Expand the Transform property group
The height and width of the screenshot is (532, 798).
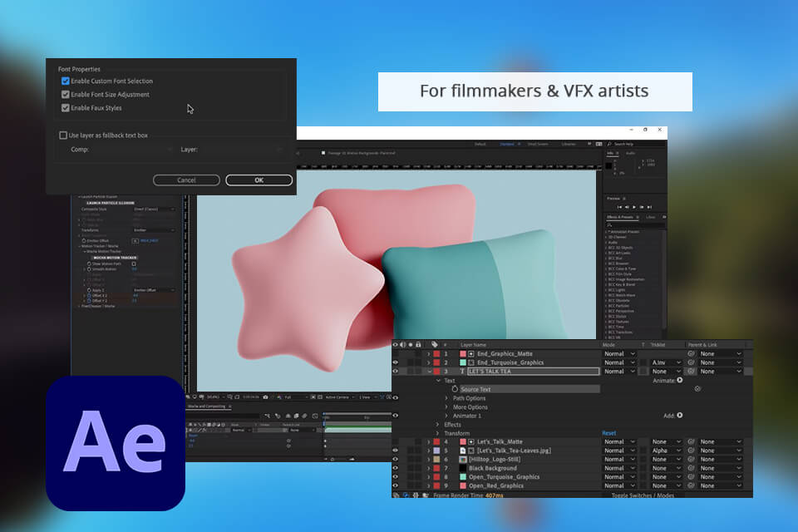click(437, 433)
